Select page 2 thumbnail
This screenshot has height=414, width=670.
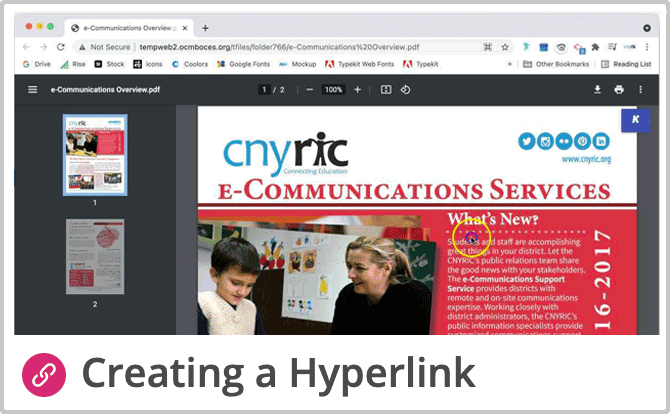pyautogui.click(x=95, y=256)
